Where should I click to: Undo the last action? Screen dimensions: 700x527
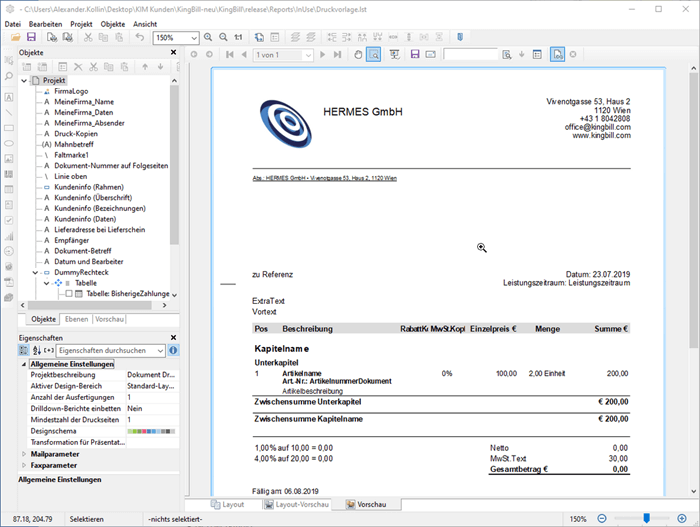pos(140,37)
